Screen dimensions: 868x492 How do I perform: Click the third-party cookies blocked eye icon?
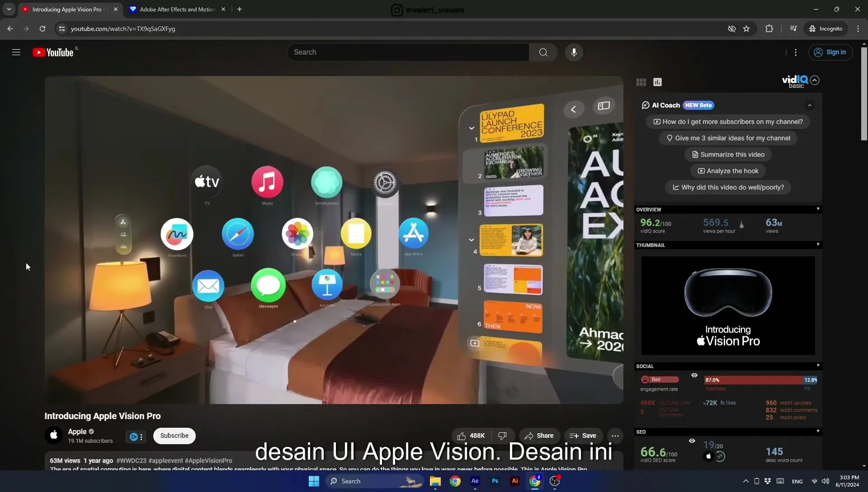coord(731,29)
